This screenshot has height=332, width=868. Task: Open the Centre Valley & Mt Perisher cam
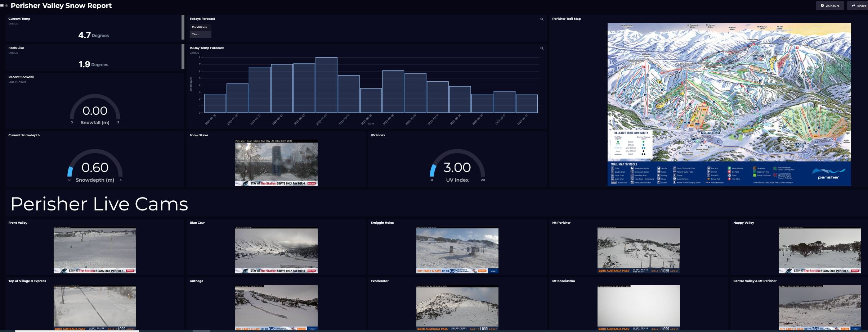(820, 308)
